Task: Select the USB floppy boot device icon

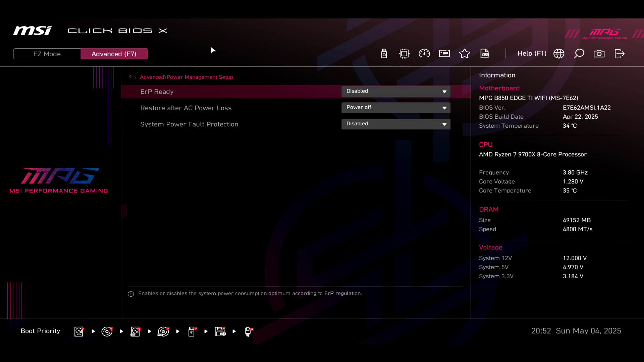Action: (x=220, y=331)
